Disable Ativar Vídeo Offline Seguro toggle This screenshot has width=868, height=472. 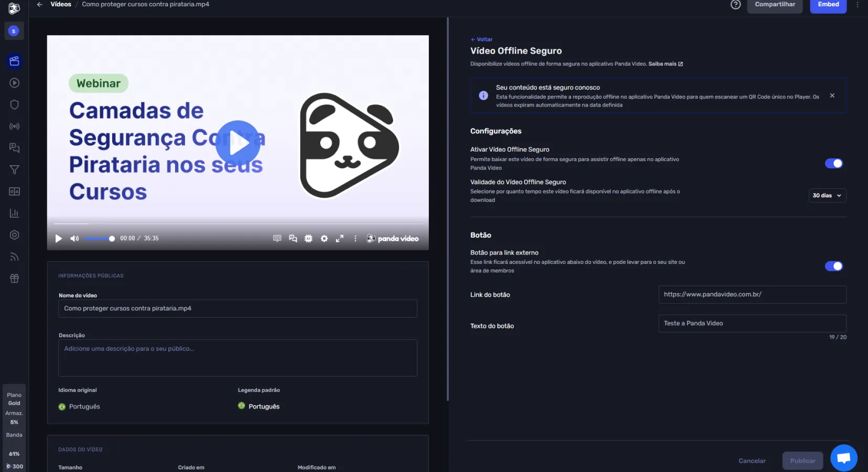(x=833, y=164)
